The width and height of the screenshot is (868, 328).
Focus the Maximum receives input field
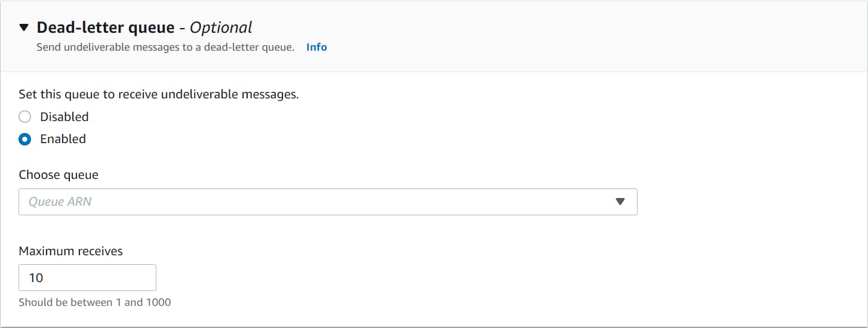pos(87,278)
